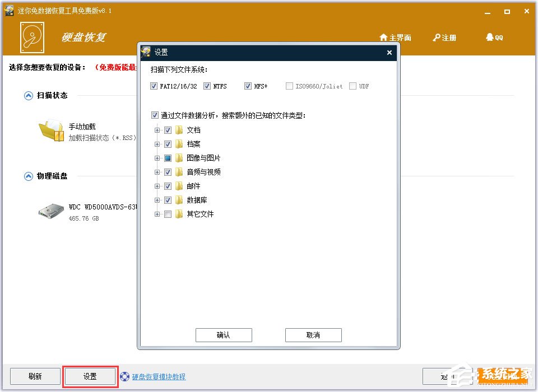The height and width of the screenshot is (392, 538).
Task: Expand the 音频与视频 tree node
Action: [x=157, y=172]
